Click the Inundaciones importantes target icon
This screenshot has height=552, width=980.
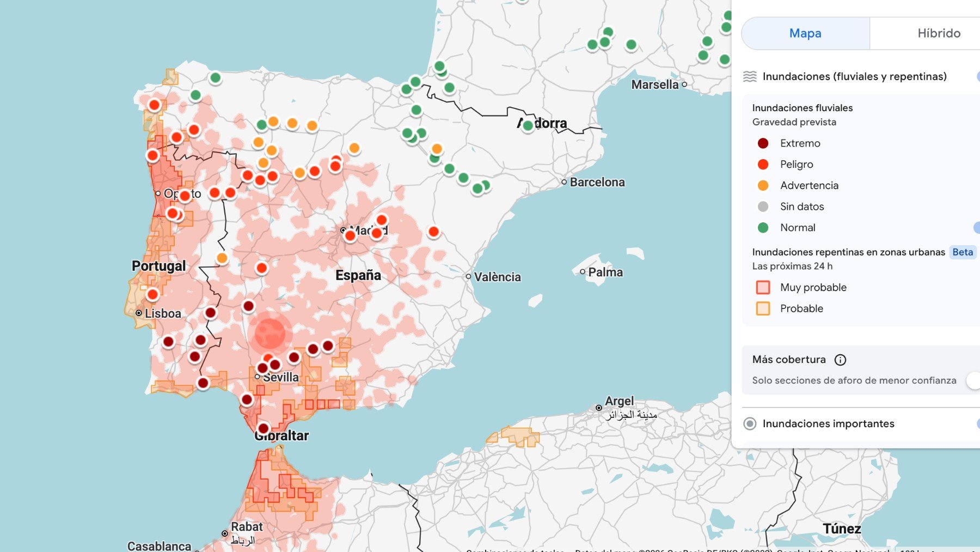tap(750, 423)
